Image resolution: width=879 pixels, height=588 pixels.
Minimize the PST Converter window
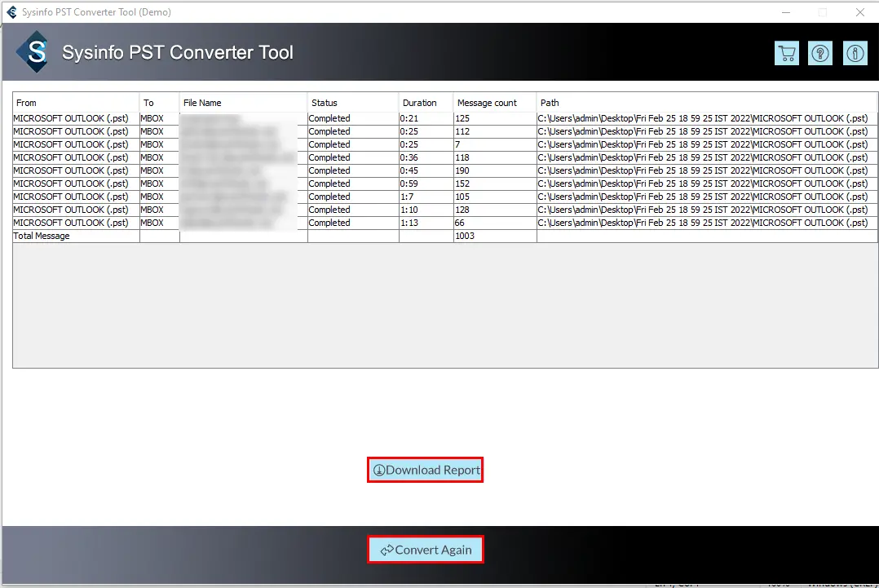point(785,12)
